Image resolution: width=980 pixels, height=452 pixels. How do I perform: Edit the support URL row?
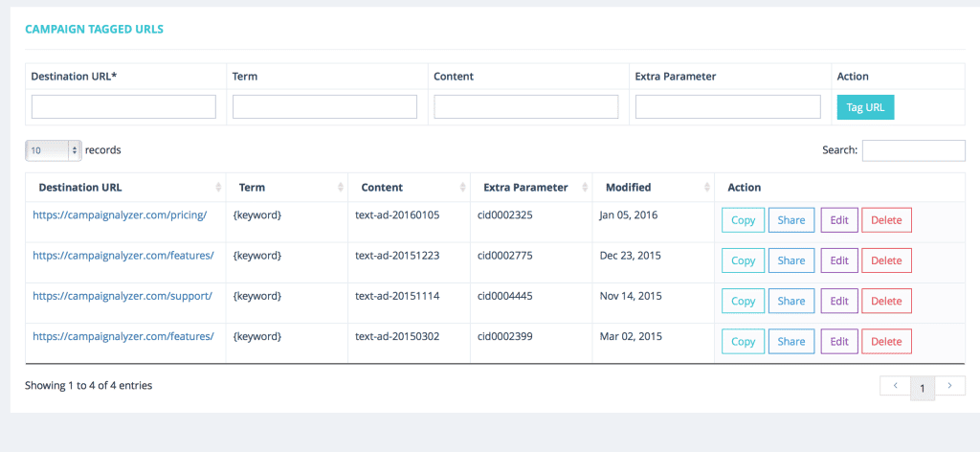pyautogui.click(x=839, y=301)
